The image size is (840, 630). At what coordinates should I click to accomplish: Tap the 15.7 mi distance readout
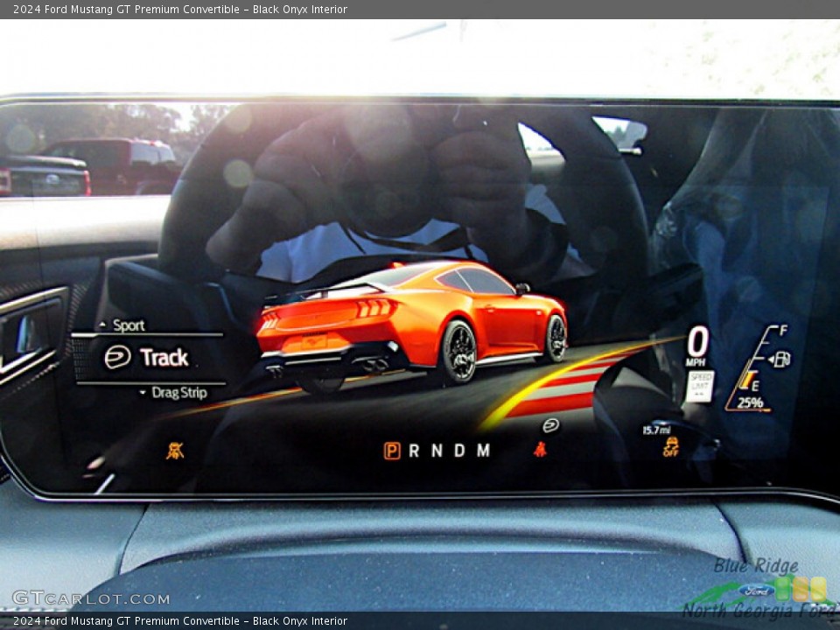(656, 430)
